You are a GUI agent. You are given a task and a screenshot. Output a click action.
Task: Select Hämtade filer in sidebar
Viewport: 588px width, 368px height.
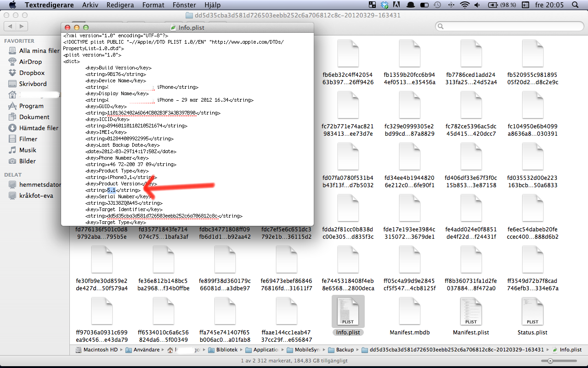pyautogui.click(x=39, y=128)
